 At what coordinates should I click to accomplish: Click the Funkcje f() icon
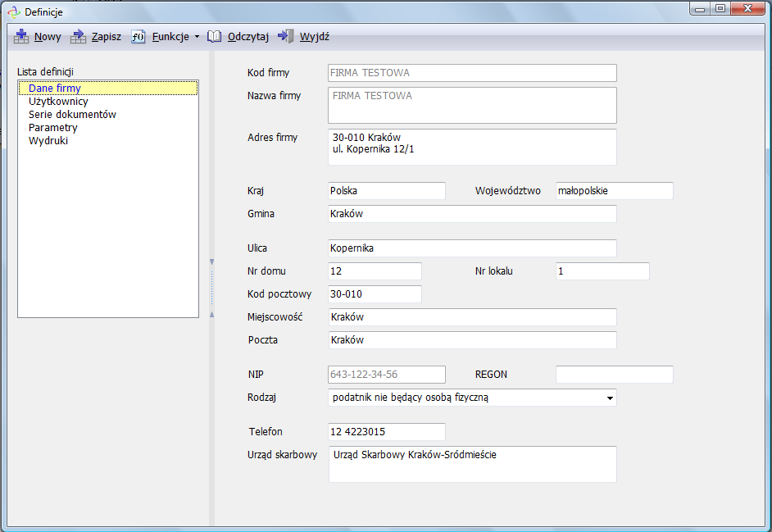139,36
